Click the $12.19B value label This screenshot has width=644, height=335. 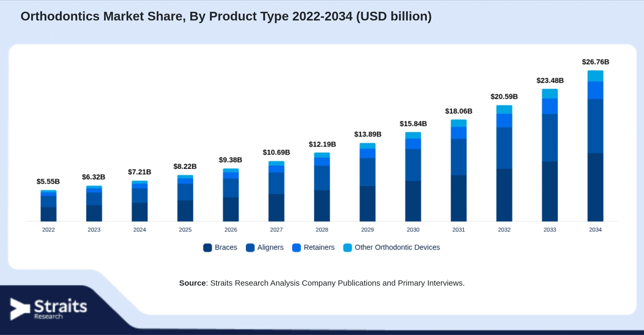322,144
